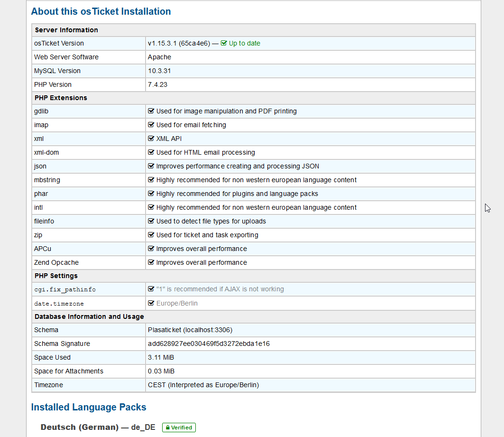Click the Schema Signature label
Viewport: 504px width, 437px height.
click(x=62, y=344)
